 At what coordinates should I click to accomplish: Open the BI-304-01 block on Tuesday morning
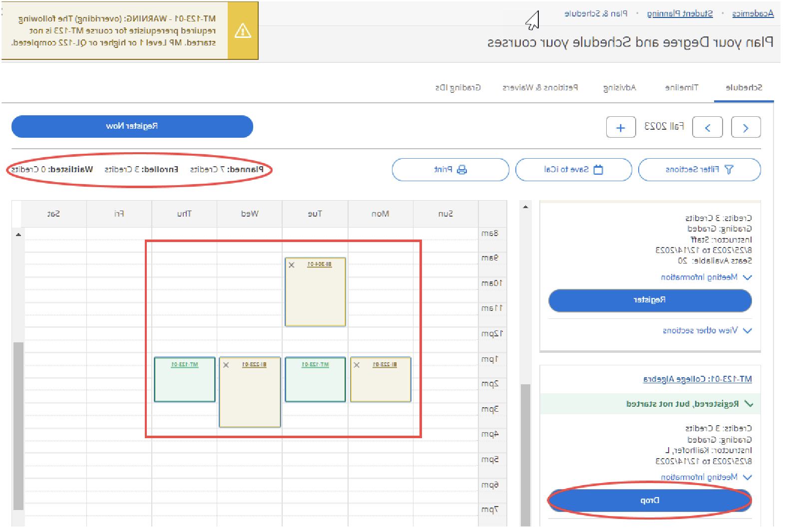coord(315,292)
